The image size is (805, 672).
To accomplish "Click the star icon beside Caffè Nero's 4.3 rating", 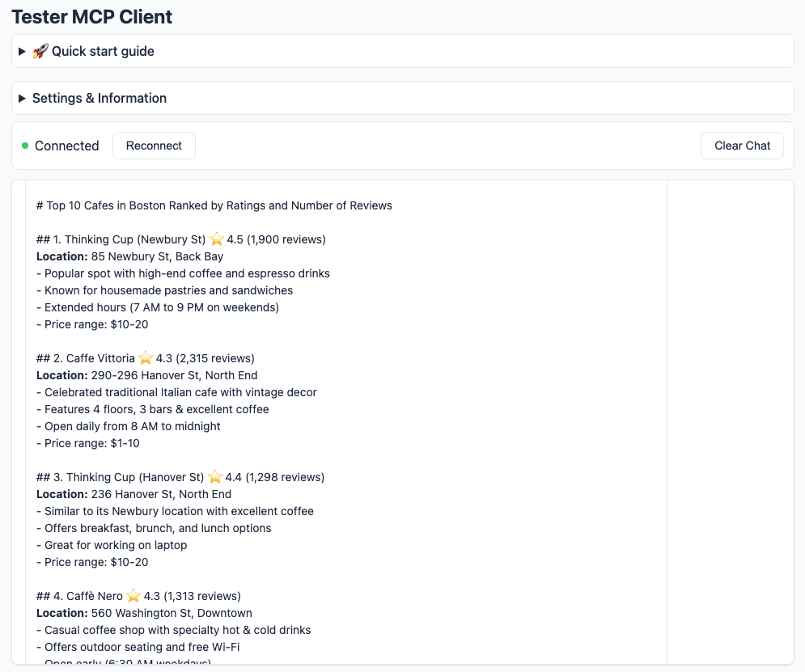I will pyautogui.click(x=134, y=595).
